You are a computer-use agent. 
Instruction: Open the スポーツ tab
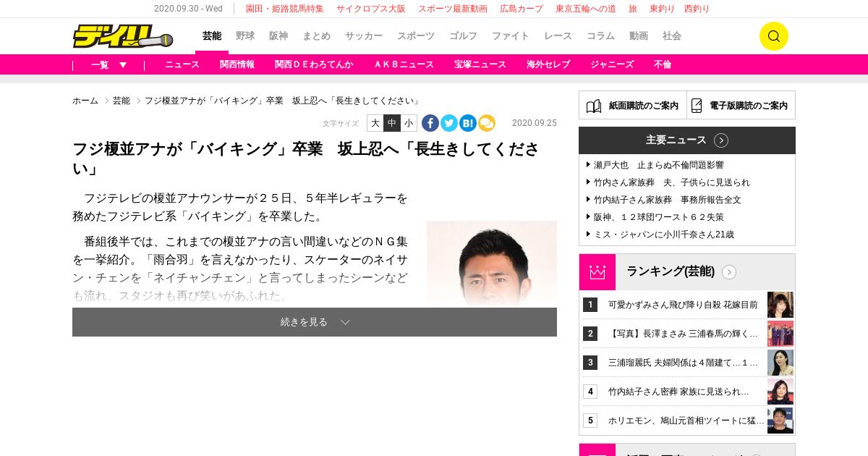pyautogui.click(x=416, y=36)
